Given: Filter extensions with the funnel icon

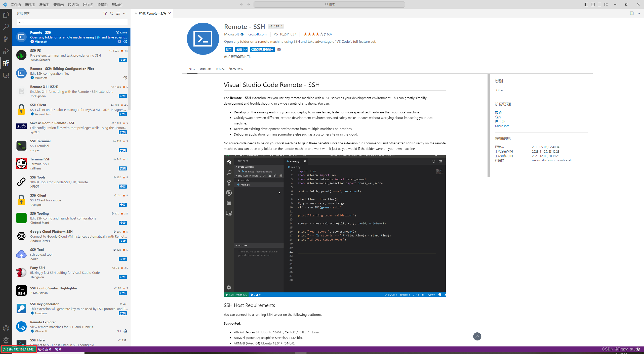Looking at the screenshot, I should coord(105,13).
